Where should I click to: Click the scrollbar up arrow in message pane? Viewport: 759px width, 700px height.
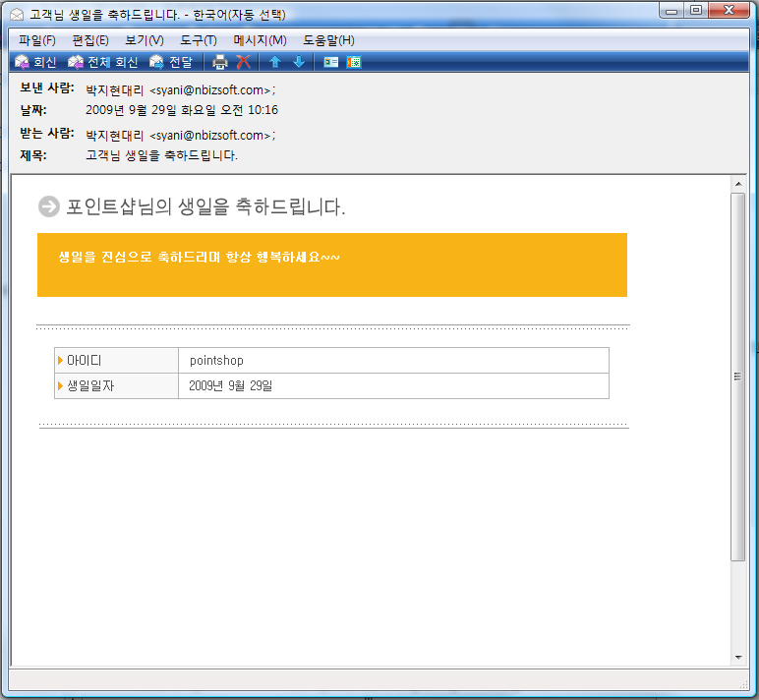tap(738, 185)
